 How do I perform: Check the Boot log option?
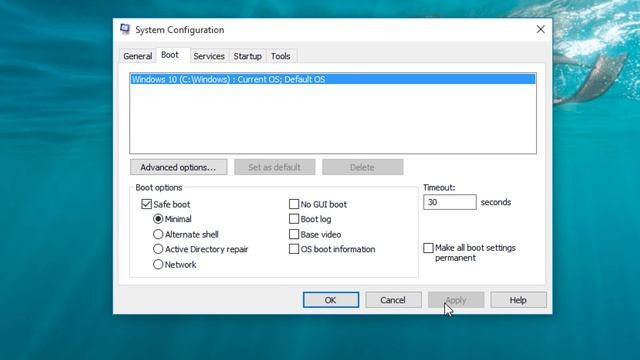pos(294,219)
